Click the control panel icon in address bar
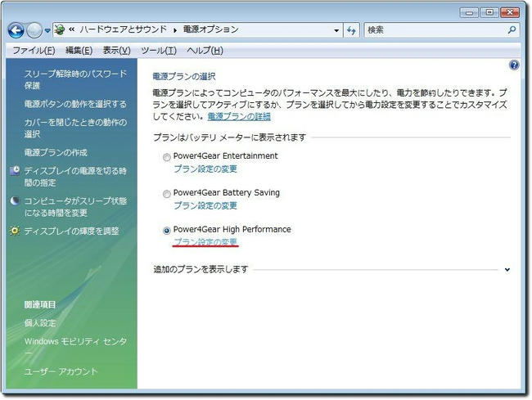This screenshot has width=532, height=400. point(60,29)
